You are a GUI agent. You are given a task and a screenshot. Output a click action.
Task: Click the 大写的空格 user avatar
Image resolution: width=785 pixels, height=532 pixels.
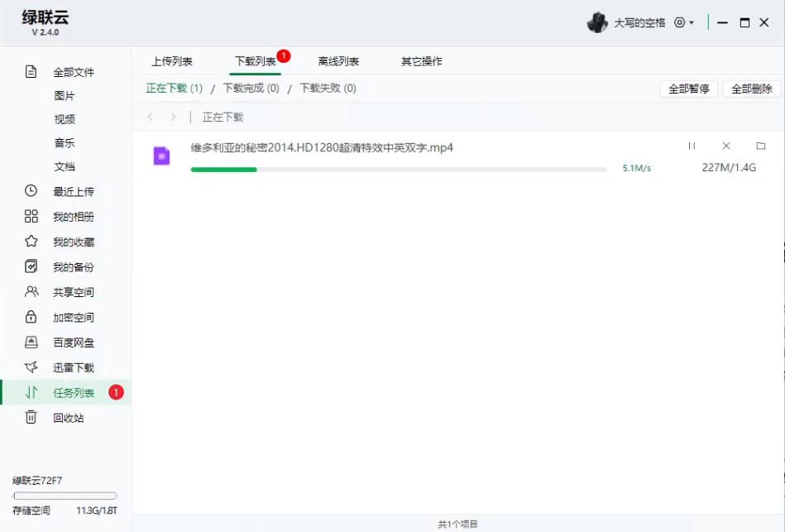pos(597,22)
